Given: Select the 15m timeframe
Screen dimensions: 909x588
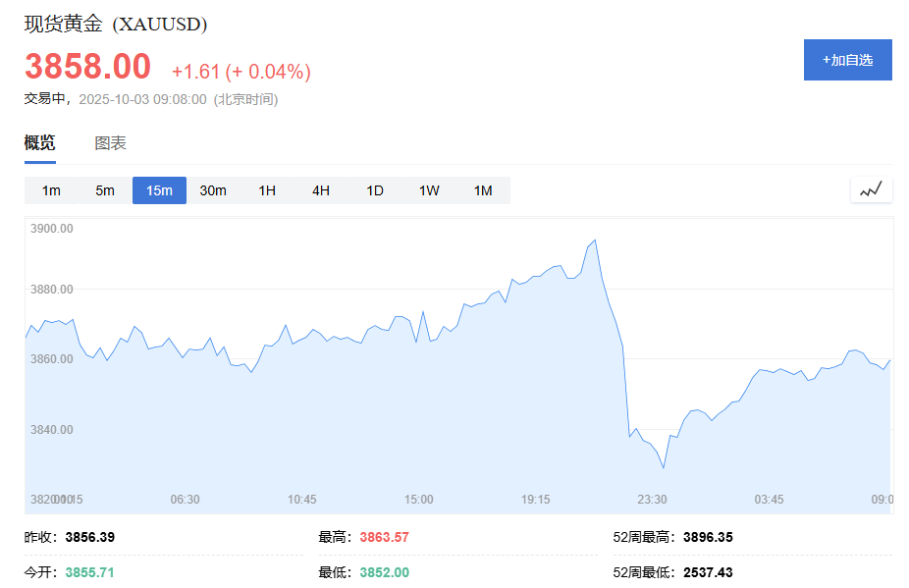Looking at the screenshot, I should click(159, 189).
